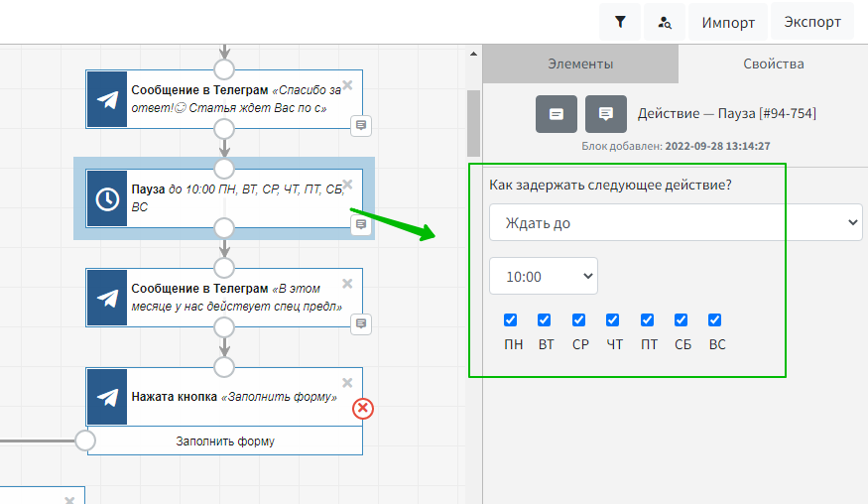868x504 pixels.
Task: Select the Свойства tab
Action: 773,64
